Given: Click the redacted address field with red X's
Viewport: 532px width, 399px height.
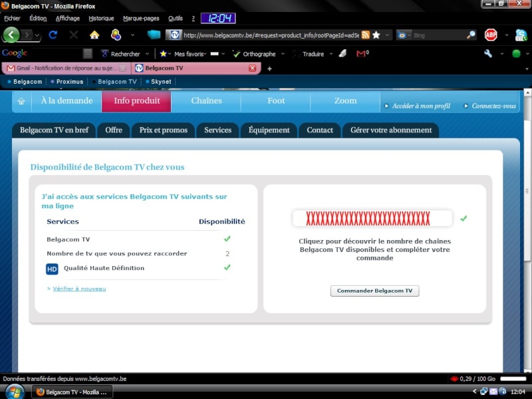Looking at the screenshot, I should tap(372, 219).
